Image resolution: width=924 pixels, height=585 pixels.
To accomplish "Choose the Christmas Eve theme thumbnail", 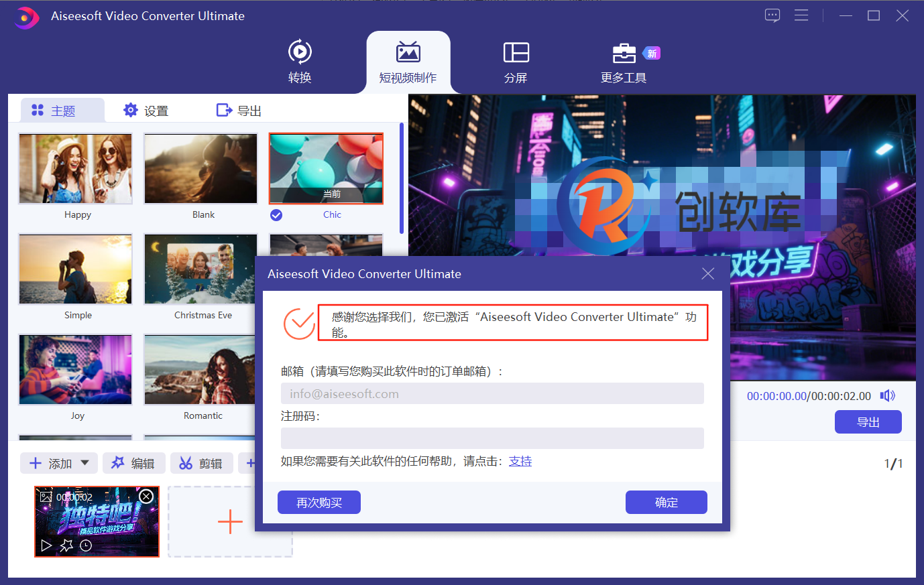I will pos(200,269).
